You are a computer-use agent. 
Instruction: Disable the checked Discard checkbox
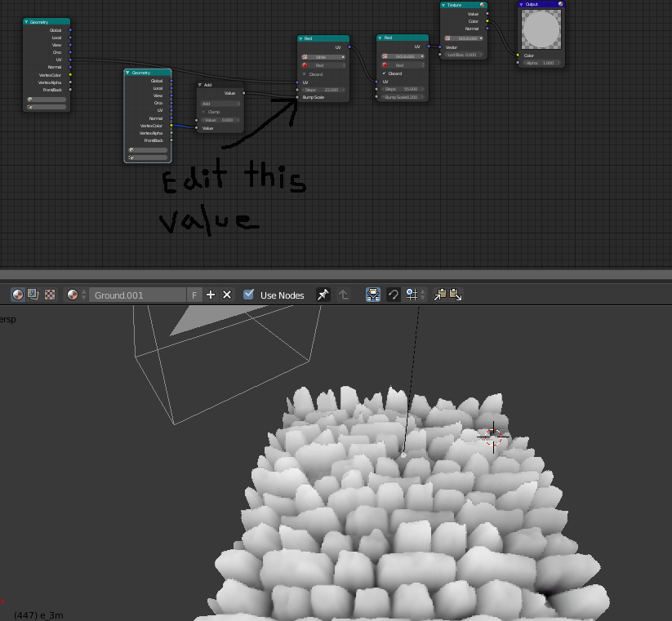tap(384, 73)
